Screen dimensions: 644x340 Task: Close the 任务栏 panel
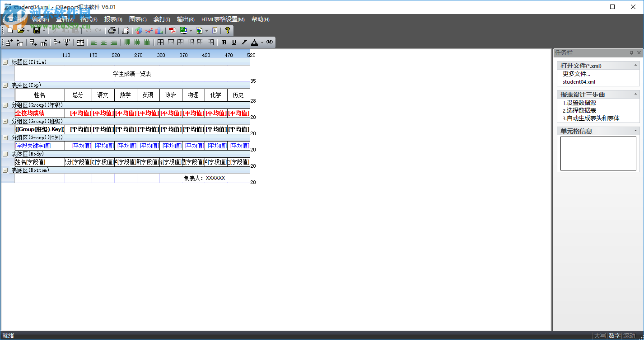639,53
